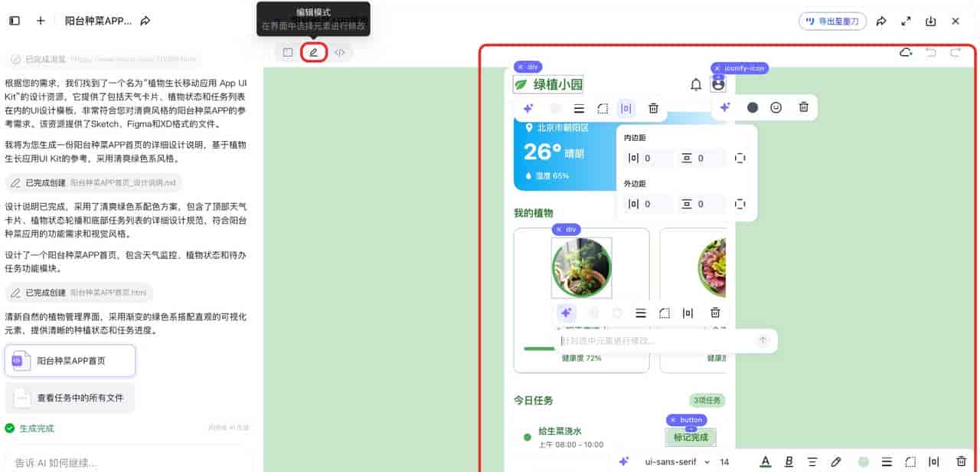980x472 pixels.
Task: Select the circular plant photo thumbnail
Action: 582,267
